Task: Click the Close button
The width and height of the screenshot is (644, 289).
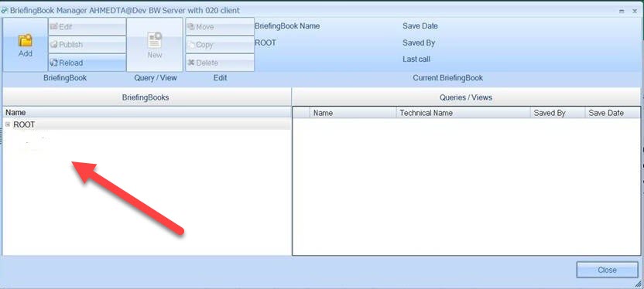Action: pos(607,270)
